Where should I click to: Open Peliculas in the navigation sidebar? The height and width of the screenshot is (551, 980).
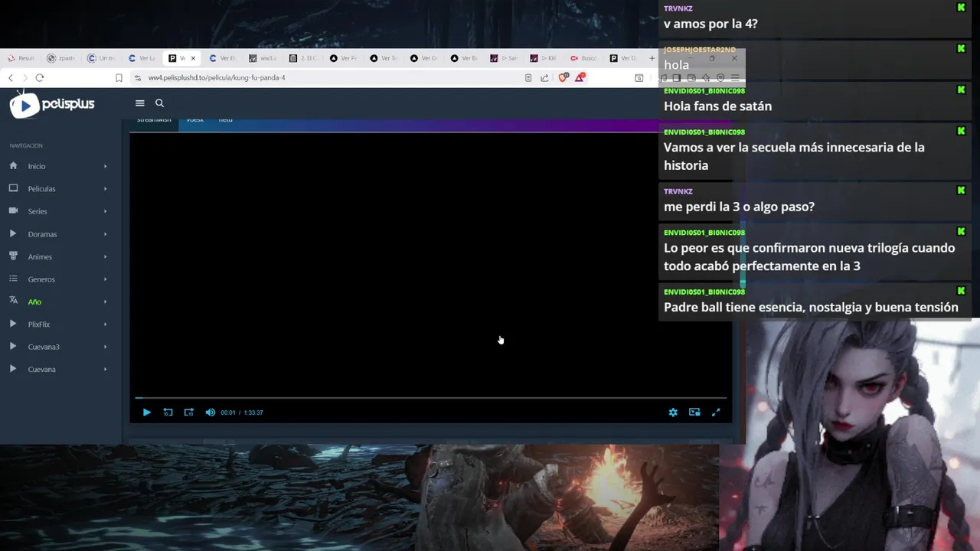pyautogui.click(x=42, y=189)
